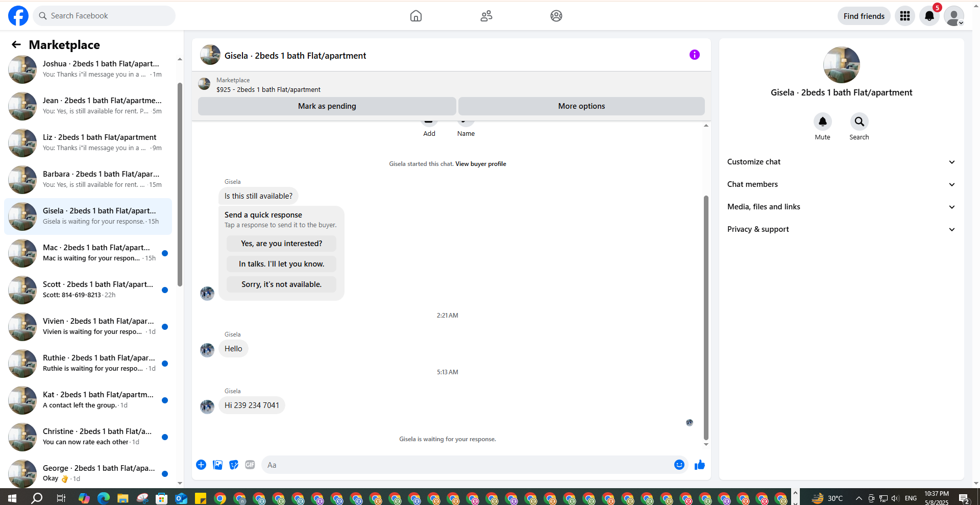Open Barbara's conversation in the list
980x505 pixels.
tap(88, 180)
